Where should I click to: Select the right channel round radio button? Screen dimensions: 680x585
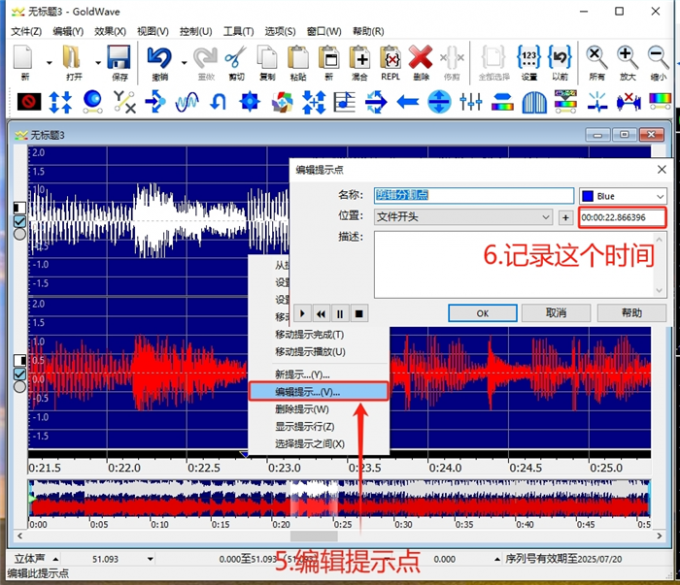[x=20, y=386]
